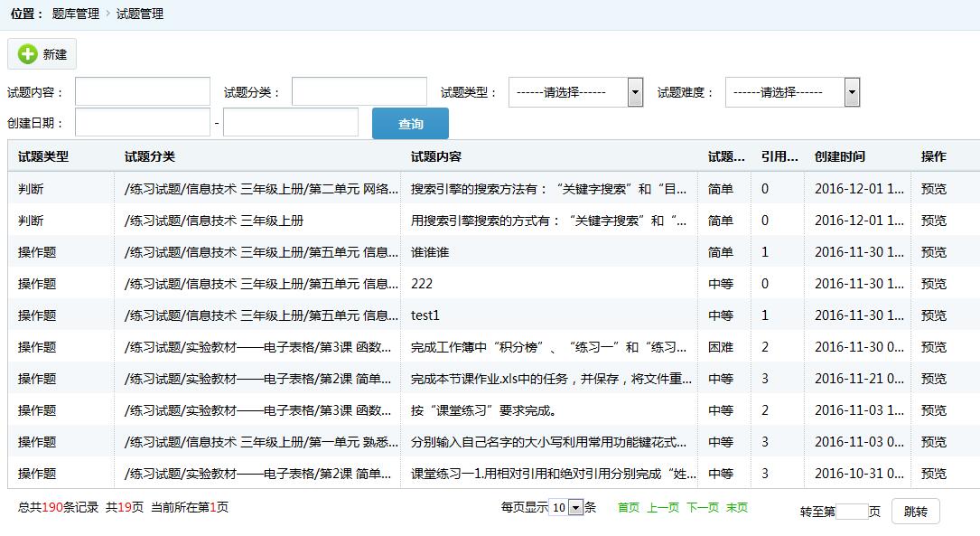Viewport: 980px width, 536px height.
Task: Expand the 试题难度 dropdown
Action: pyautogui.click(x=792, y=92)
